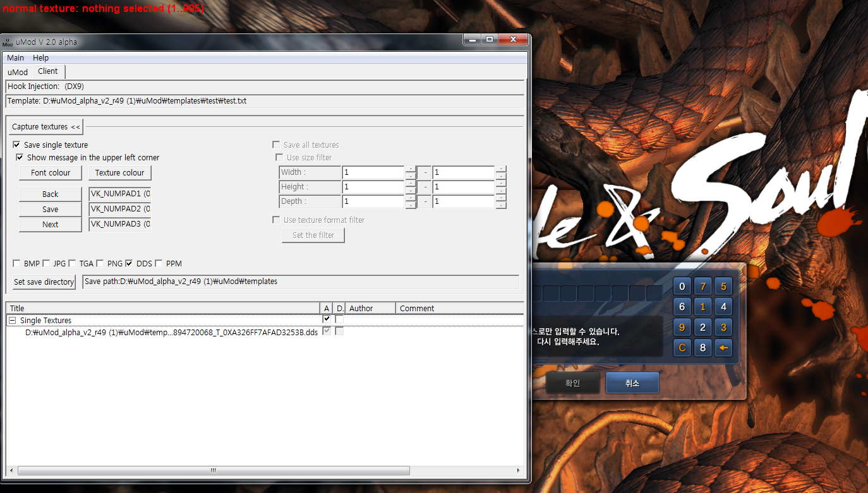Image resolution: width=868 pixels, height=493 pixels.
Task: Switch to the uMod tab
Action: click(x=18, y=72)
